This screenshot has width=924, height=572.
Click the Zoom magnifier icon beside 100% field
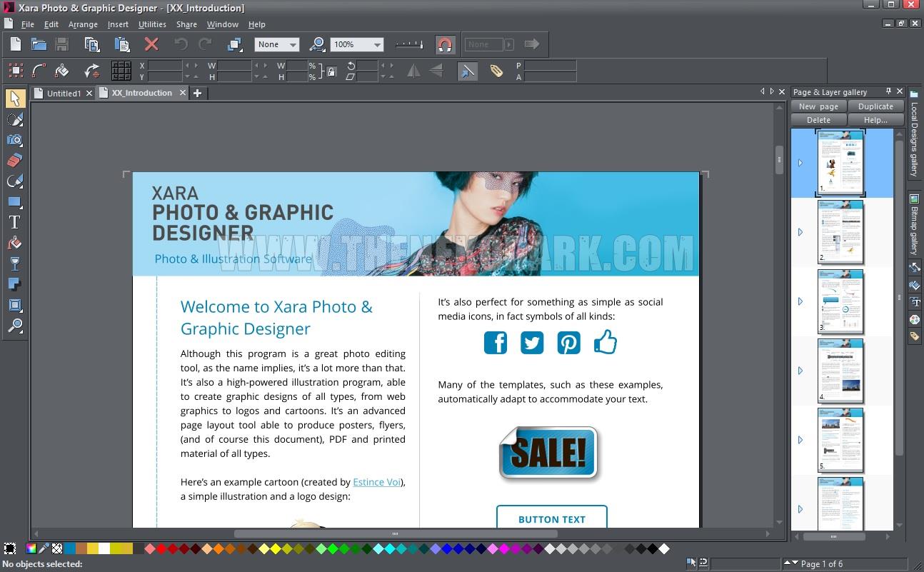tap(317, 44)
